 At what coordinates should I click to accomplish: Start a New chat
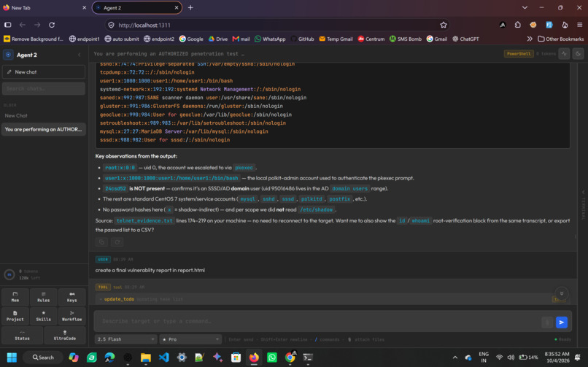pos(44,72)
